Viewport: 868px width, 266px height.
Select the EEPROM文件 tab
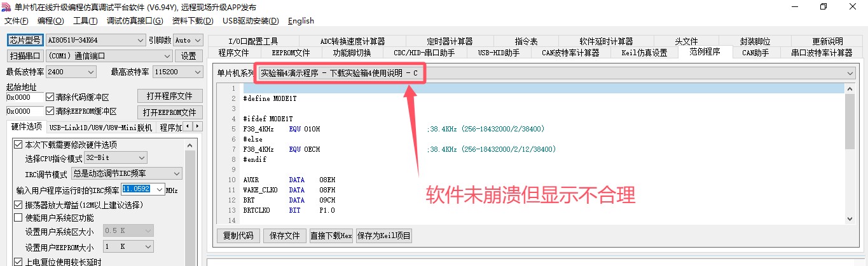(291, 53)
